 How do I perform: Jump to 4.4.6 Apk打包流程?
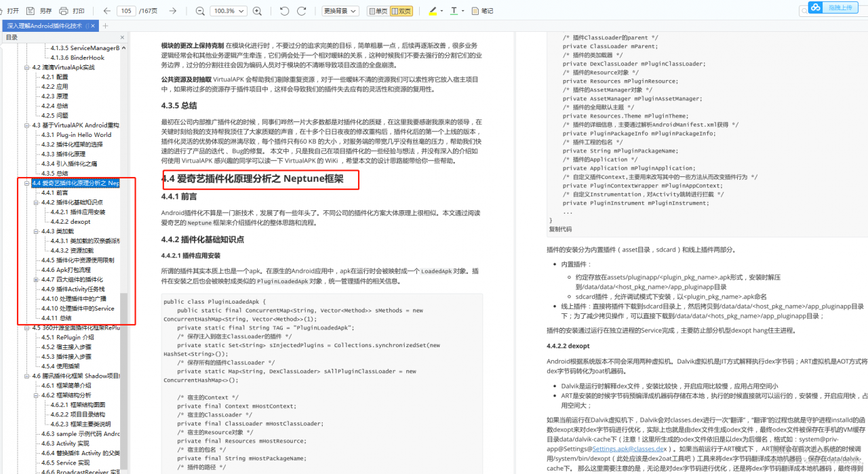click(x=66, y=270)
